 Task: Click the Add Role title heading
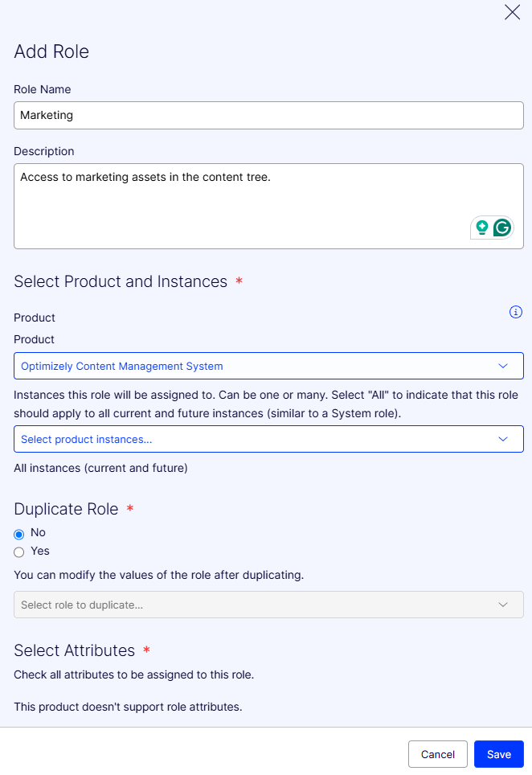tap(51, 52)
